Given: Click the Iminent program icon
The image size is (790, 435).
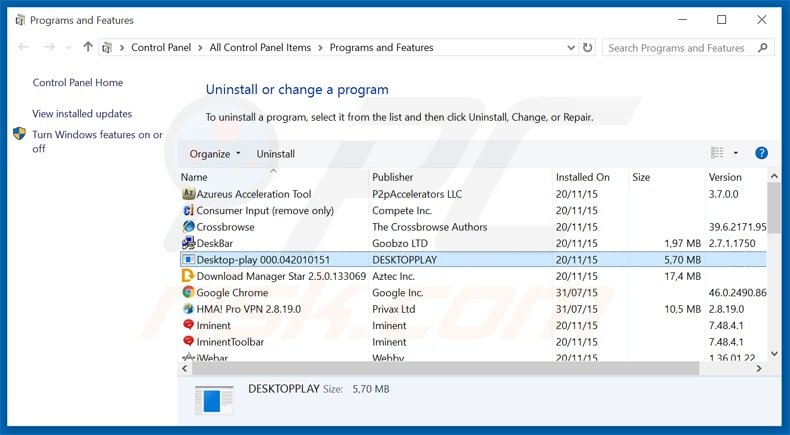Looking at the screenshot, I should pyautogui.click(x=188, y=325).
